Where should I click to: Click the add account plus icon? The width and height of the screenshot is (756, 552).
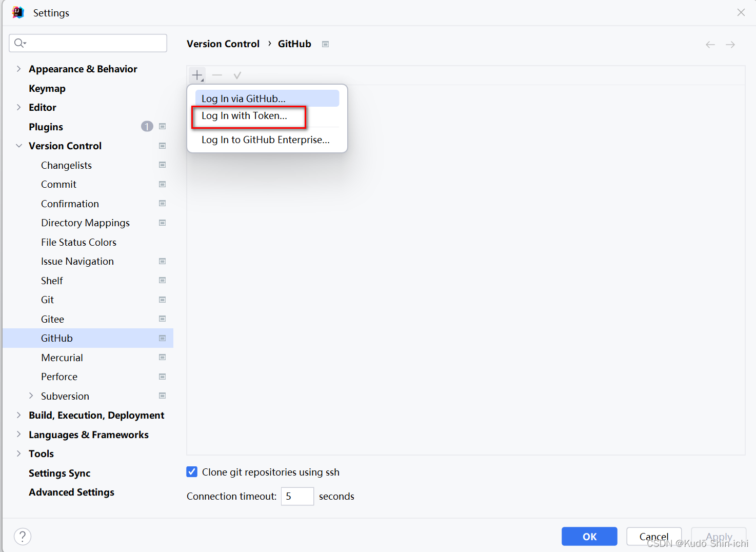[197, 75]
